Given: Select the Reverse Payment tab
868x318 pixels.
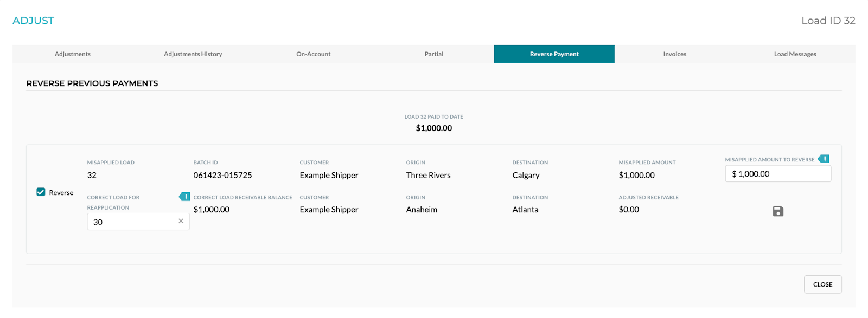Looking at the screenshot, I should click(x=554, y=54).
